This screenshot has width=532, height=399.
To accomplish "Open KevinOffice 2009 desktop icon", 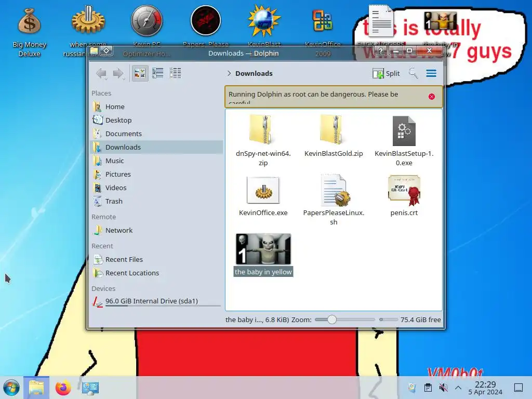I will 323,21.
